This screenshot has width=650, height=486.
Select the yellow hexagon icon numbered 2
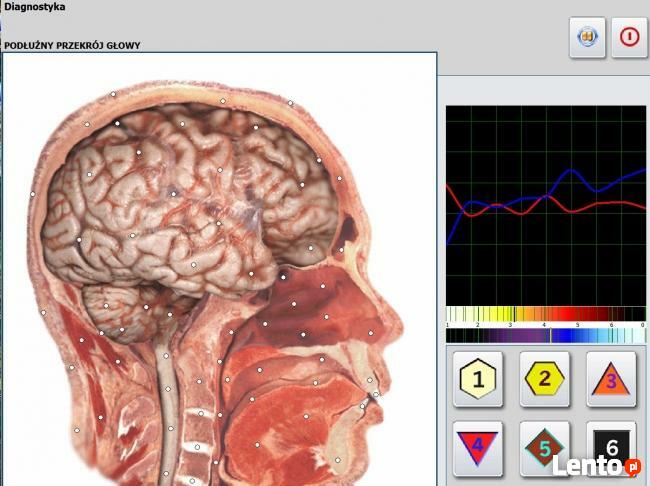click(x=545, y=379)
